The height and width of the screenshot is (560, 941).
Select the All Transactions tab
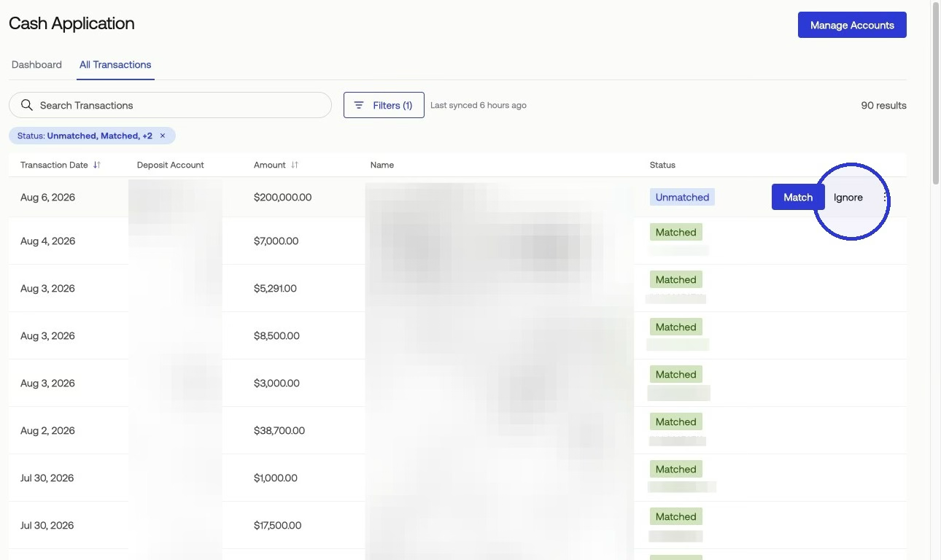115,64
